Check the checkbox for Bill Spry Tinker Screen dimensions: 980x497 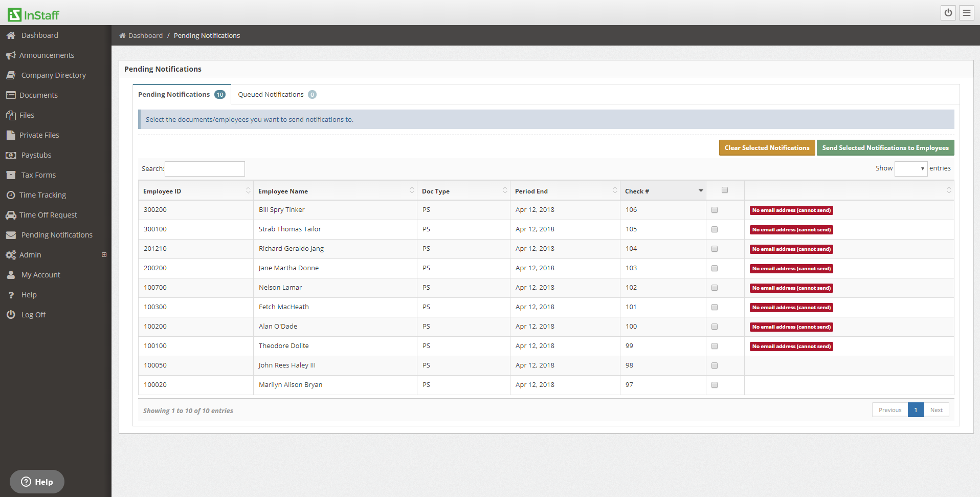715,209
